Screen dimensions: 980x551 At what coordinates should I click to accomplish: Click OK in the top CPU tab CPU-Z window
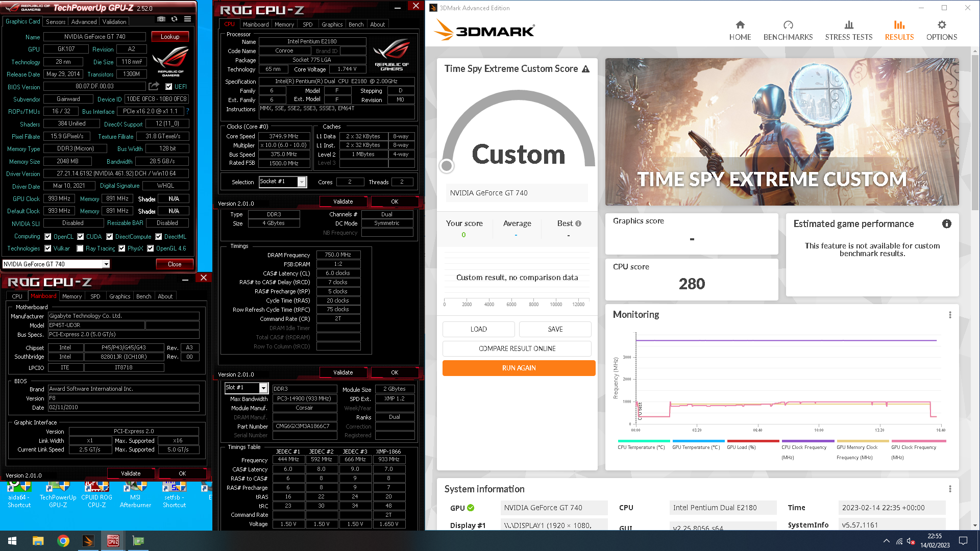[395, 202]
